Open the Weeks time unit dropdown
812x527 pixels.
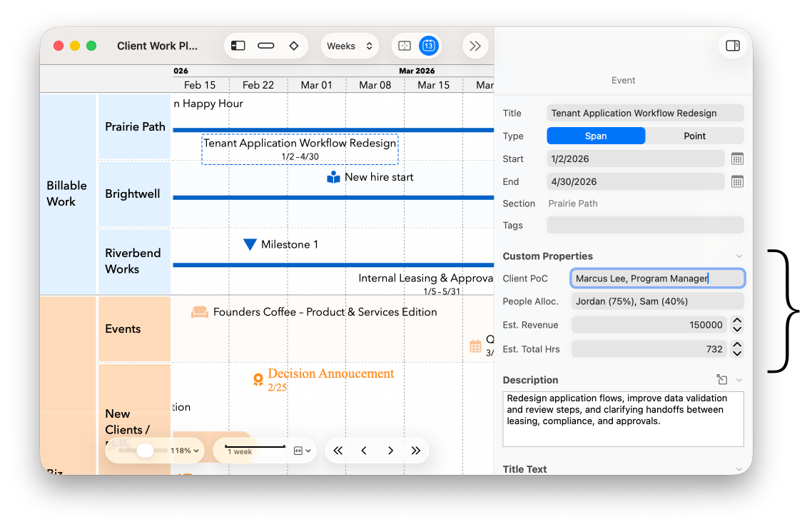click(x=350, y=45)
